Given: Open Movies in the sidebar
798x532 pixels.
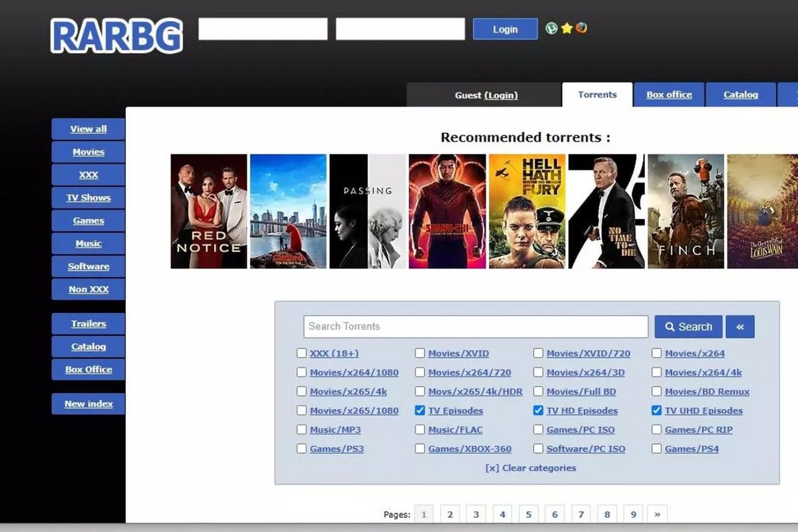Looking at the screenshot, I should pyautogui.click(x=89, y=152).
